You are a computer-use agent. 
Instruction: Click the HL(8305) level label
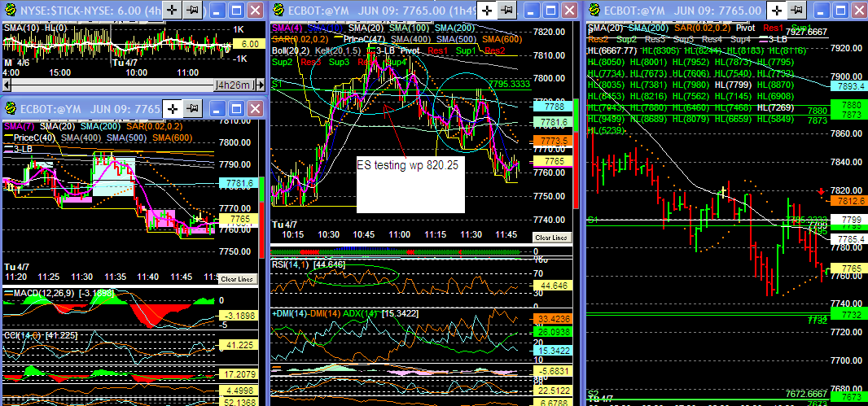tap(660, 51)
